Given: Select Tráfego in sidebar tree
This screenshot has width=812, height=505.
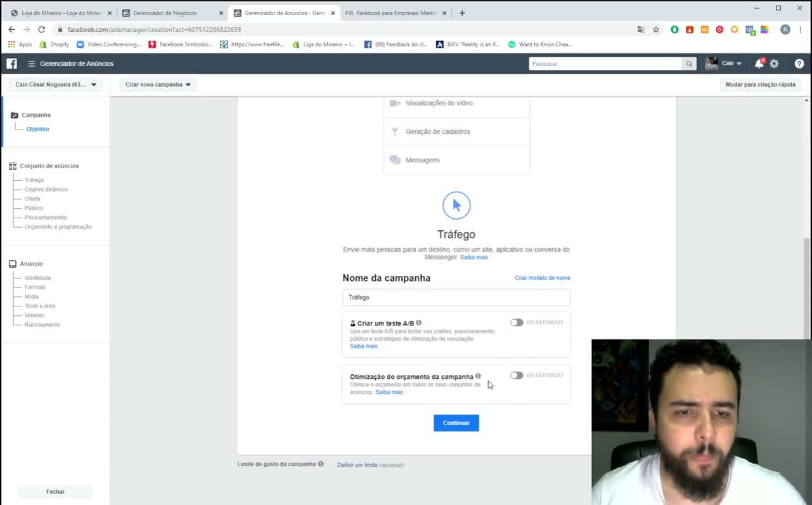Looking at the screenshot, I should 34,180.
